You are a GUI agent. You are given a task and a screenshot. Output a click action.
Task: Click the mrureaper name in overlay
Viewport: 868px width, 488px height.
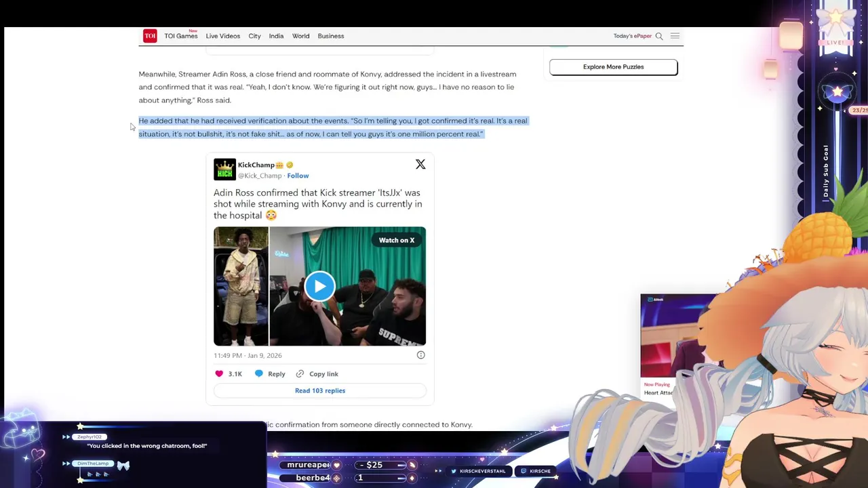click(308, 465)
